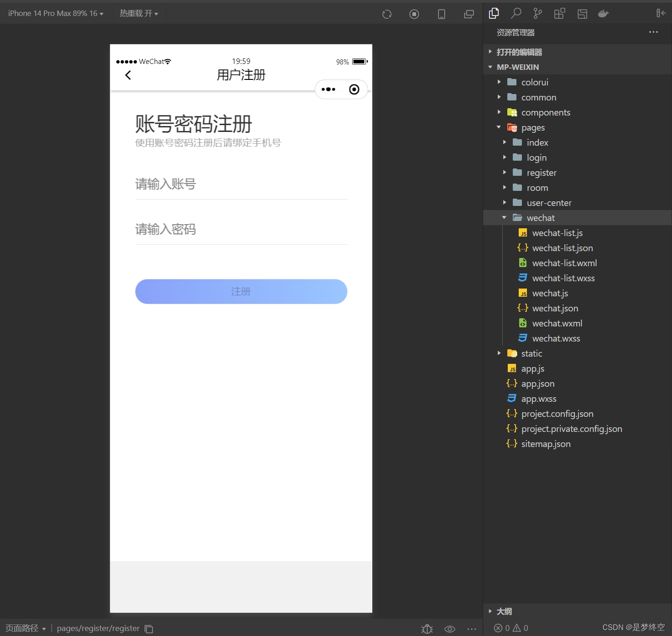Click the editor layout panel icon

pos(582,14)
